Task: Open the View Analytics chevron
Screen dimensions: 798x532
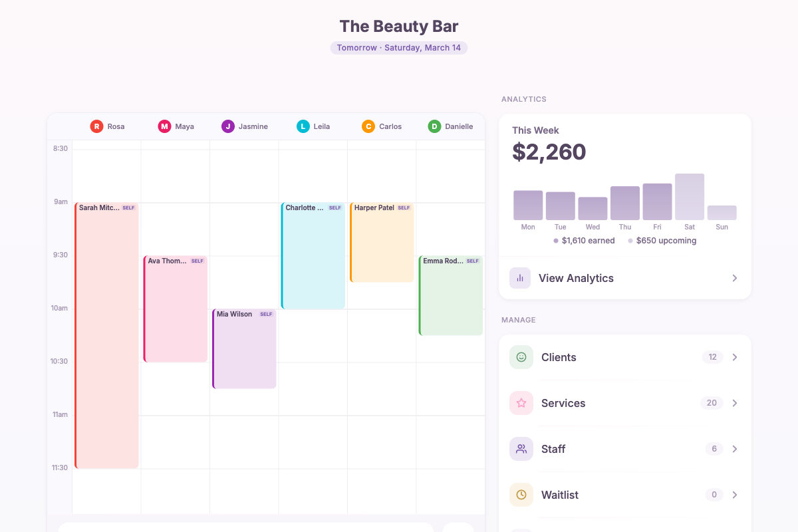Action: [734, 278]
